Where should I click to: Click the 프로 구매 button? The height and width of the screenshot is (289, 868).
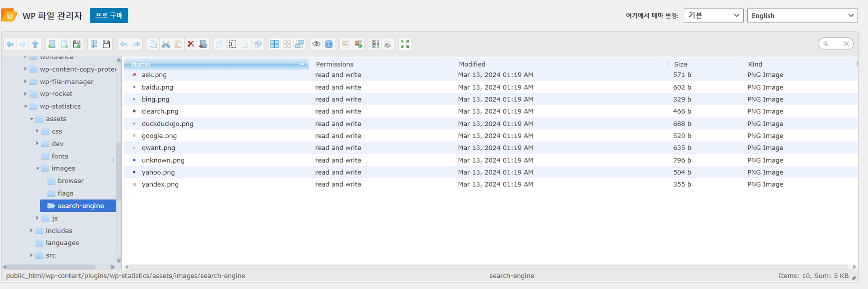(x=109, y=15)
